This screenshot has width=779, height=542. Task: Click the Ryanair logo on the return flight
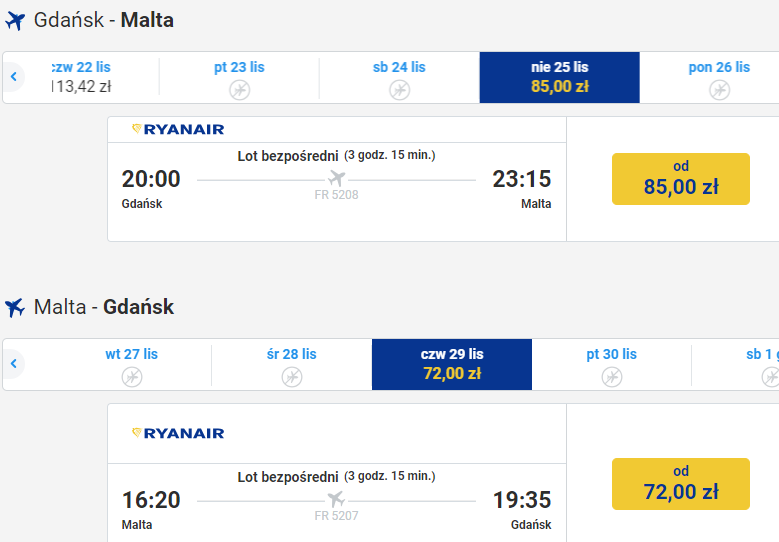click(x=178, y=434)
